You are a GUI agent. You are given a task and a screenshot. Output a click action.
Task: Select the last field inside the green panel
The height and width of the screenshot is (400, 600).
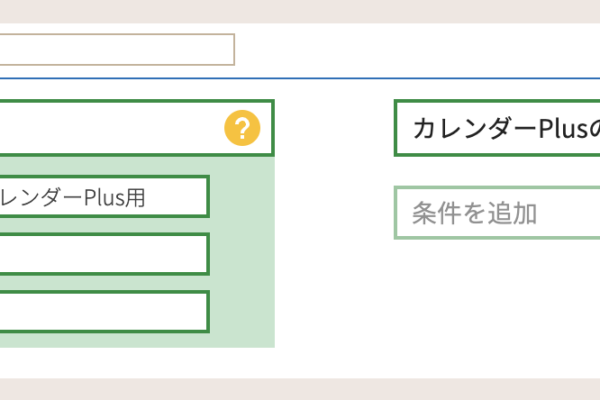pyautogui.click(x=103, y=311)
